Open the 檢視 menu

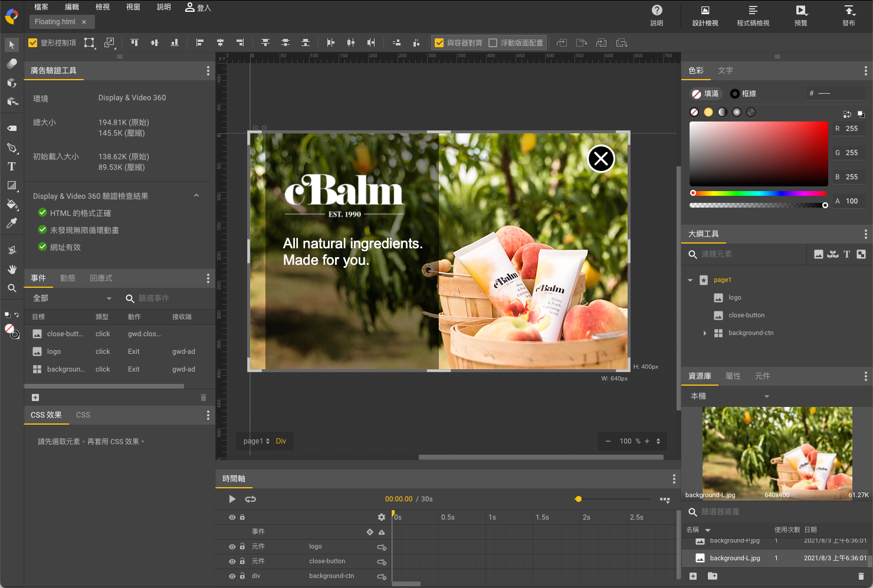coord(102,7)
